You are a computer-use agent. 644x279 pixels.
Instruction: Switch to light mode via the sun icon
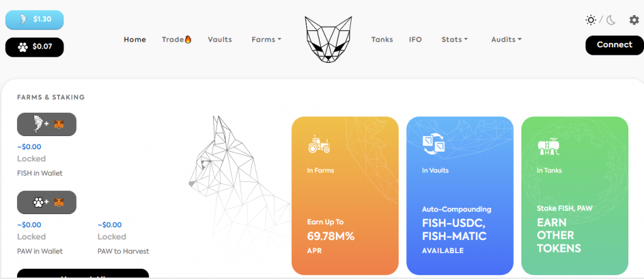(591, 20)
